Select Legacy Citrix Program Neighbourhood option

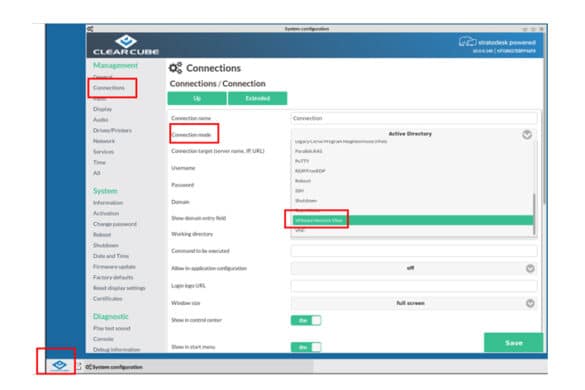(x=341, y=141)
